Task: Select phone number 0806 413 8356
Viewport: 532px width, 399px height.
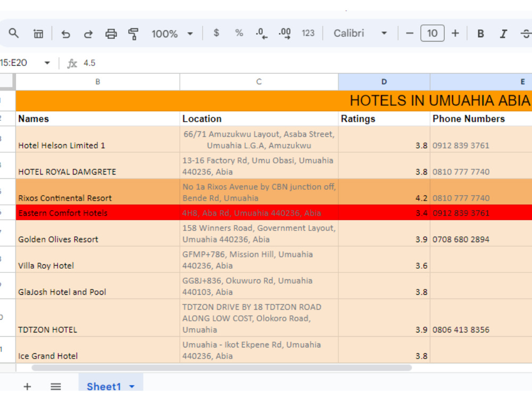Action: pos(481,318)
